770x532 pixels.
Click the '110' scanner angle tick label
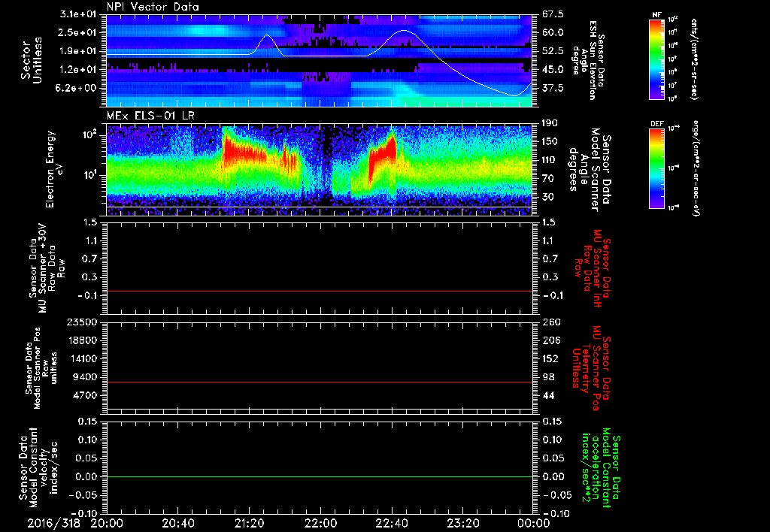click(x=550, y=160)
